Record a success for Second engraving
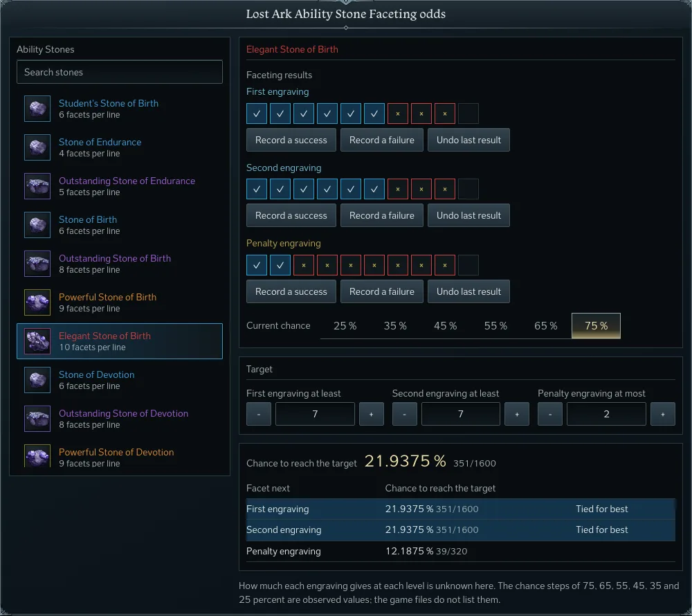The height and width of the screenshot is (616, 692). 291,215
